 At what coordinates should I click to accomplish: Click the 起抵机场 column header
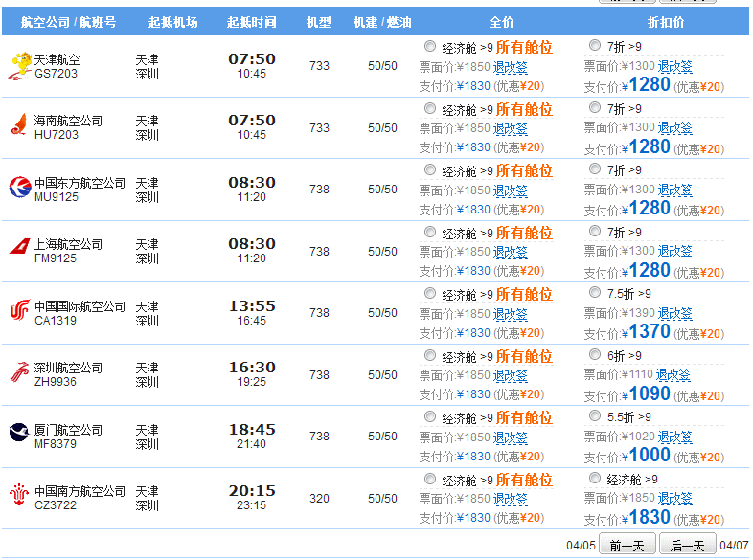tap(172, 22)
